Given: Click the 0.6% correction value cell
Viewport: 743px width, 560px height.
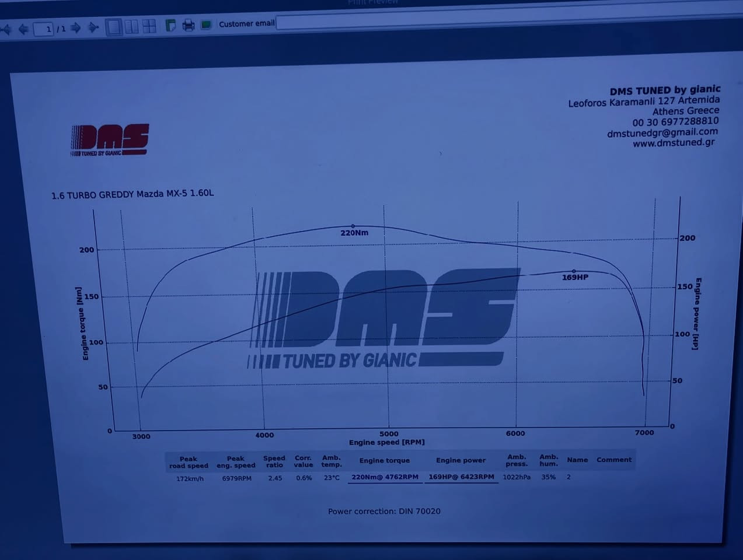Looking at the screenshot, I should pyautogui.click(x=304, y=478).
